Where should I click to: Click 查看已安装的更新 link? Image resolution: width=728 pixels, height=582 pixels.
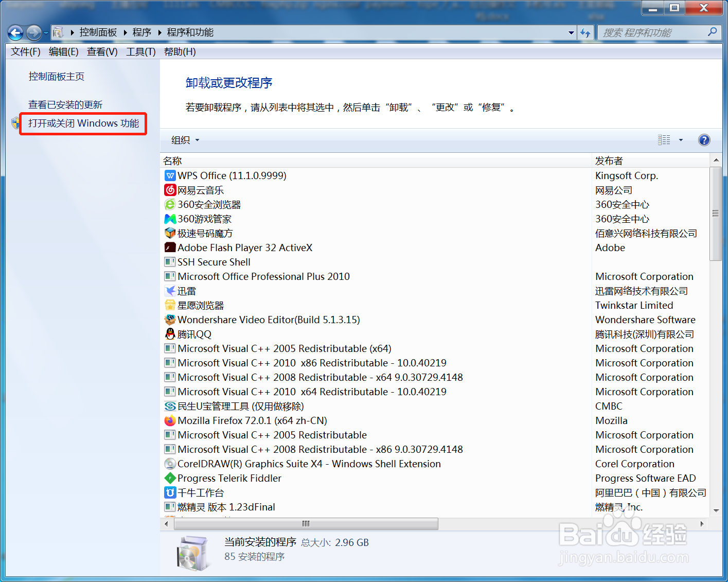[65, 104]
